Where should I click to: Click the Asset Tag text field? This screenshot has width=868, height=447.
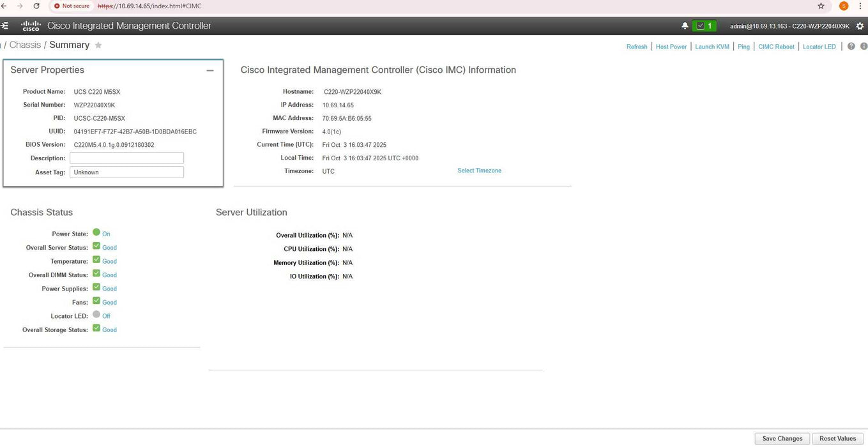click(126, 172)
